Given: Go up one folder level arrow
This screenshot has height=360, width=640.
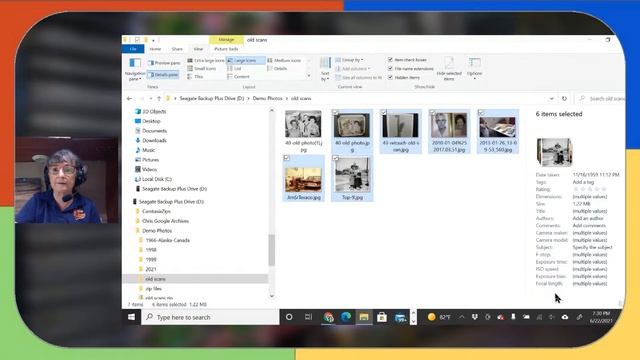Looking at the screenshot, I should 159,98.
